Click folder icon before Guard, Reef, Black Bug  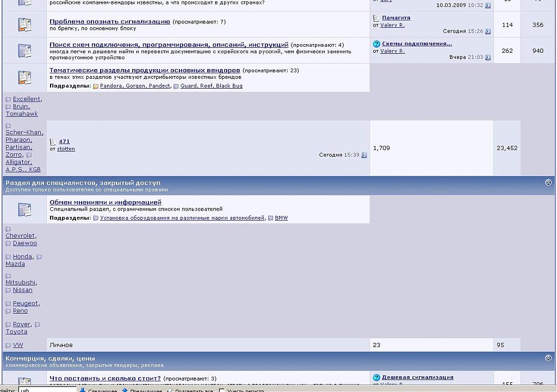[176, 86]
